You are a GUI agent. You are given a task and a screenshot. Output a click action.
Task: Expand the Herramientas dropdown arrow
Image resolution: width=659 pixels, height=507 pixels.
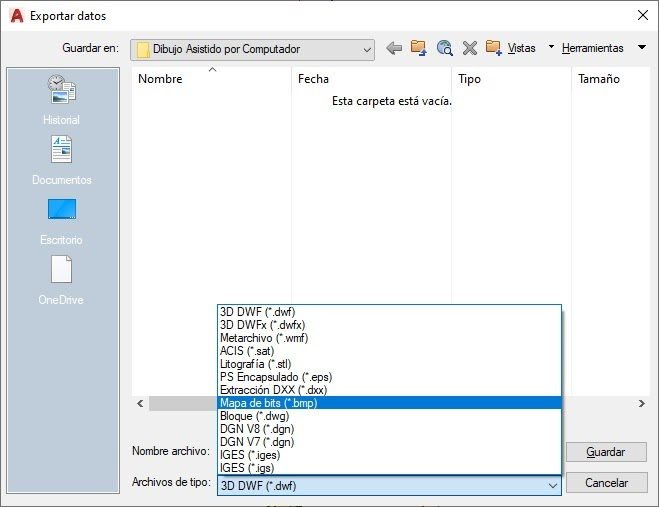(x=642, y=47)
